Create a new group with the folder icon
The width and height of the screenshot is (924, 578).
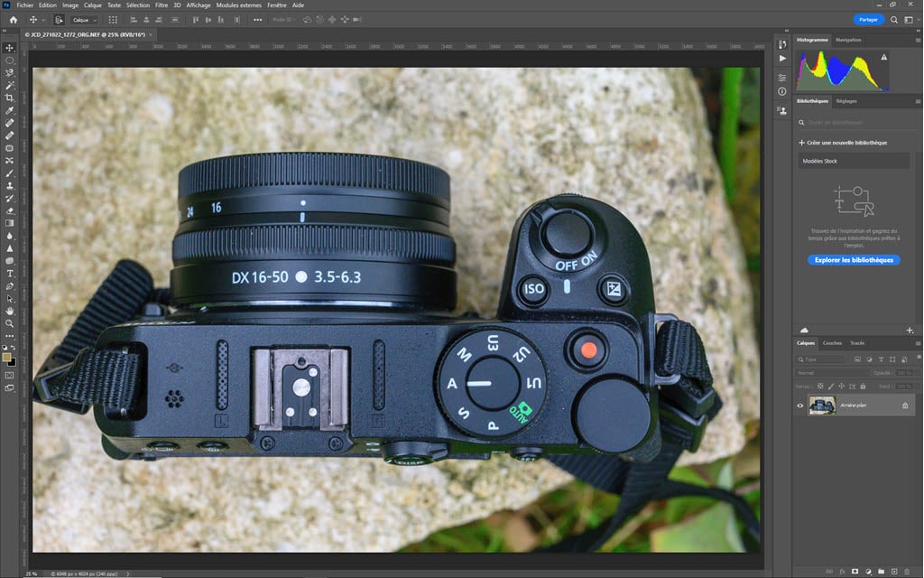pyautogui.click(x=881, y=572)
